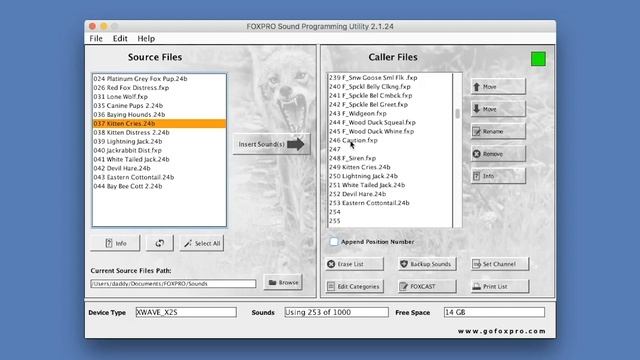Click the Rename pencil button
The height and width of the screenshot is (360, 640).
[498, 131]
